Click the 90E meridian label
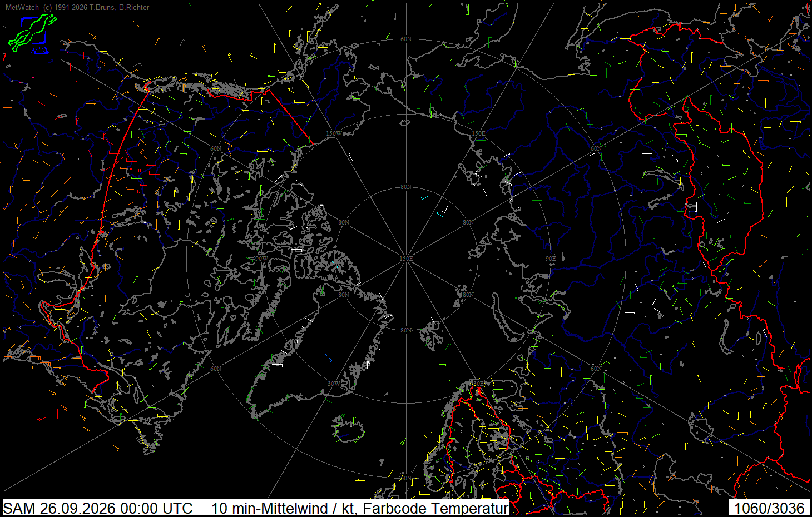 pos(551,258)
